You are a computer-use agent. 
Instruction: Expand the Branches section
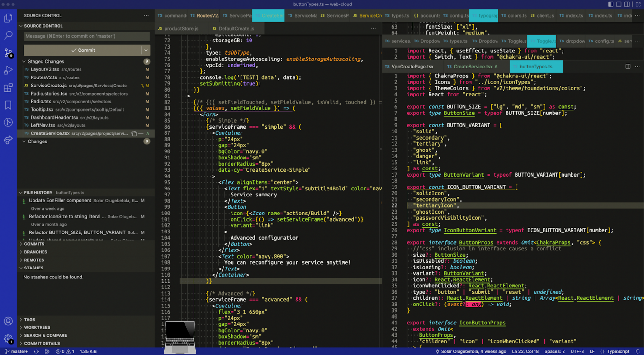coord(35,252)
